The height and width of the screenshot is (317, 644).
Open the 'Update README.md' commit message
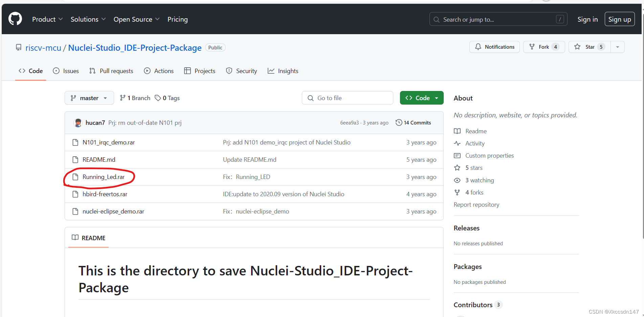pyautogui.click(x=250, y=160)
